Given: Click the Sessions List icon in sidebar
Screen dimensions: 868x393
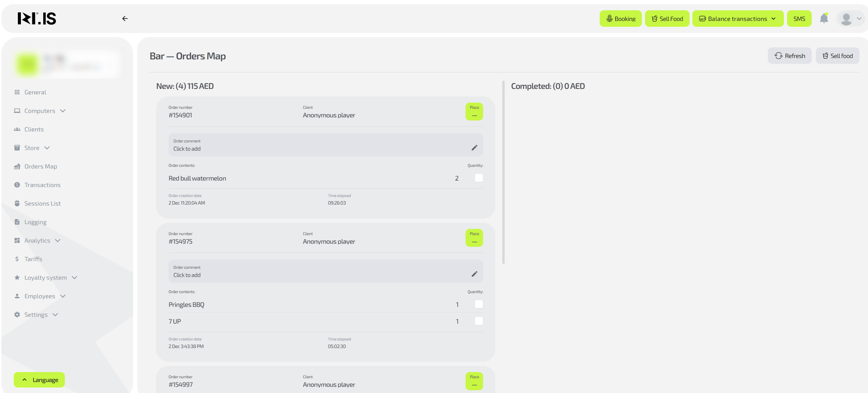Looking at the screenshot, I should (17, 204).
